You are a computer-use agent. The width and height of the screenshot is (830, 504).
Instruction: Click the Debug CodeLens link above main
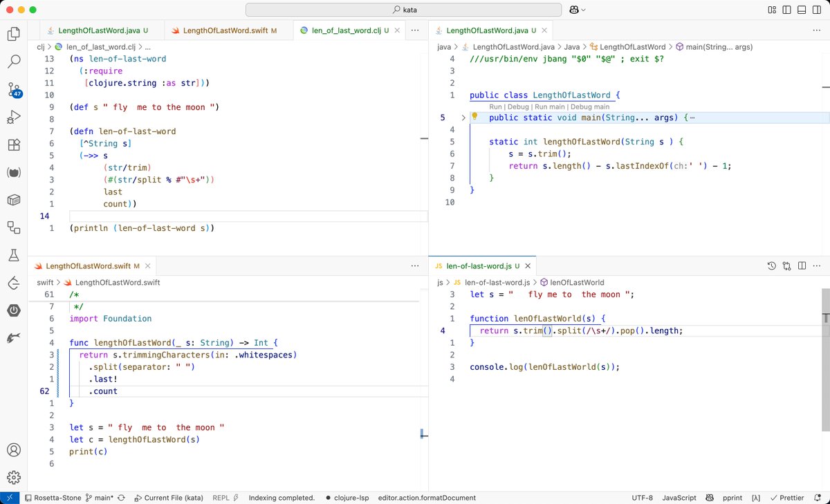[518, 107]
